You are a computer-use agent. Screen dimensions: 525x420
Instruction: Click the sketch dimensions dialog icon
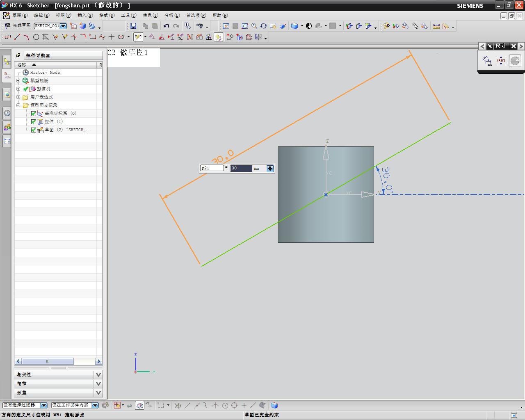tap(487, 61)
